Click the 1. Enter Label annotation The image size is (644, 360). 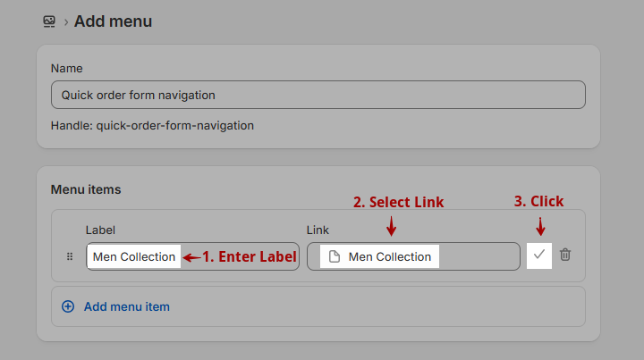coord(240,256)
